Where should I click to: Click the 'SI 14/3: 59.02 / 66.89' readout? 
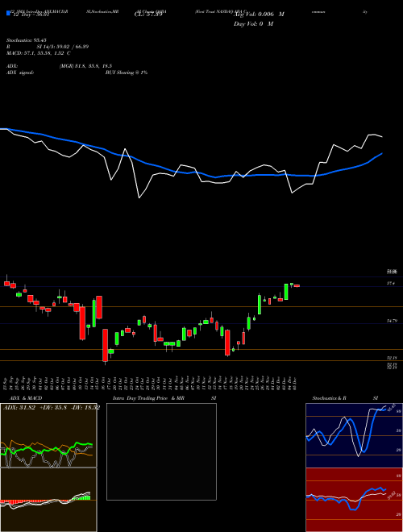(x=63, y=47)
